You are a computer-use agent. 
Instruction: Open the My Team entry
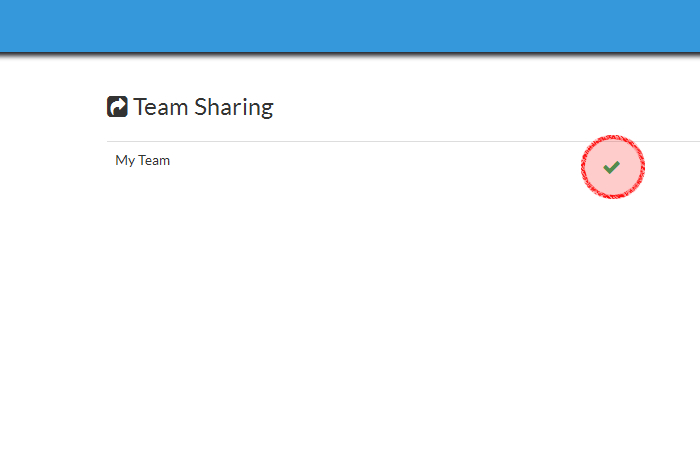point(142,160)
